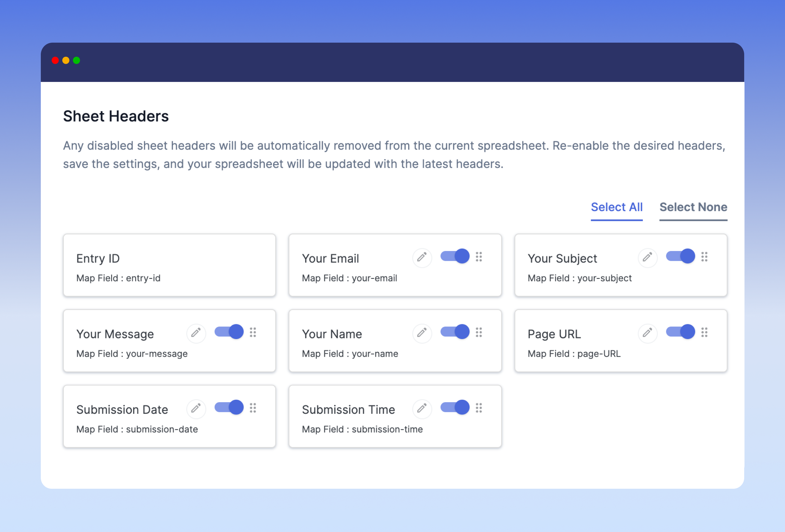Disable the Your Email header toggle
785x532 pixels.
click(x=455, y=256)
